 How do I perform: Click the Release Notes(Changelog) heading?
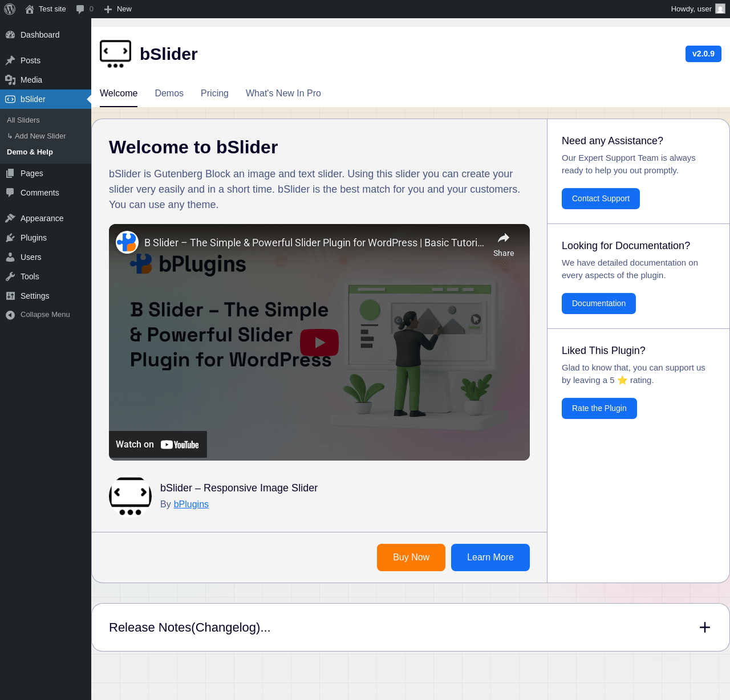[190, 628]
